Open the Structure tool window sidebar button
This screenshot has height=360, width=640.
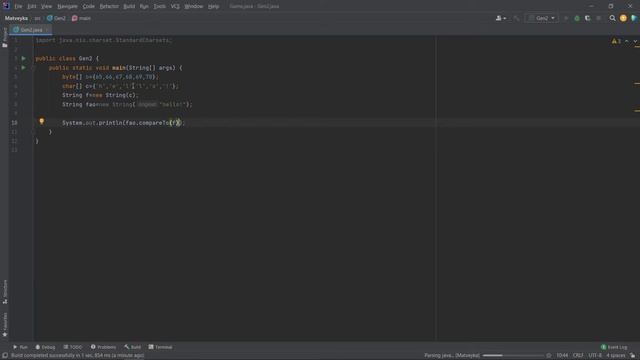4,291
